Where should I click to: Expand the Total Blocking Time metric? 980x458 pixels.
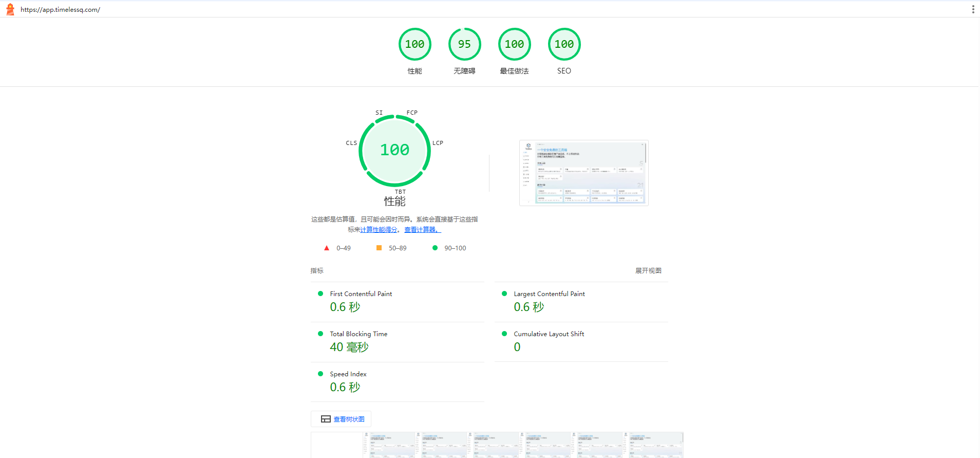point(398,342)
